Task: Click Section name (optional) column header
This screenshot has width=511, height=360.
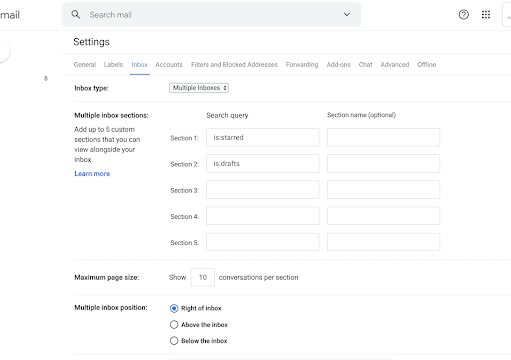Action: point(361,115)
